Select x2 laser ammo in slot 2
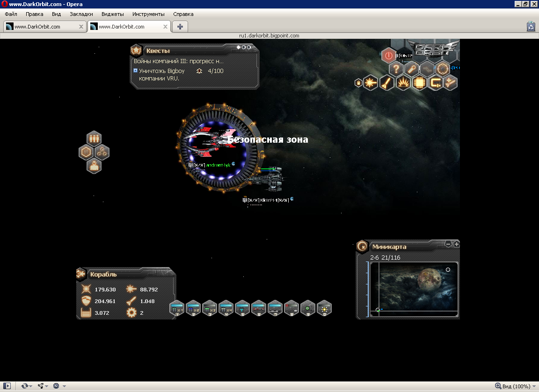 click(193, 308)
